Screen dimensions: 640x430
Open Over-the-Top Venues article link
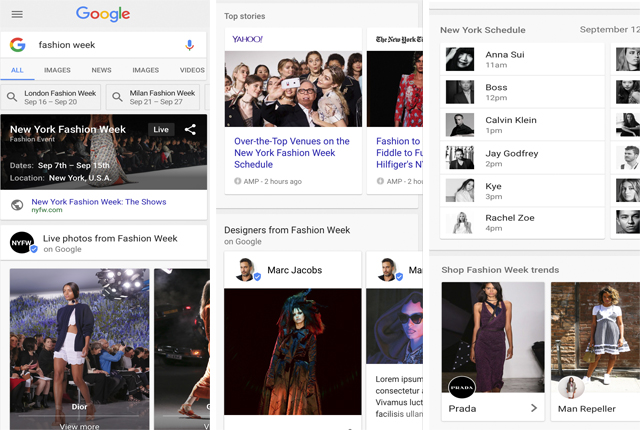coord(291,153)
